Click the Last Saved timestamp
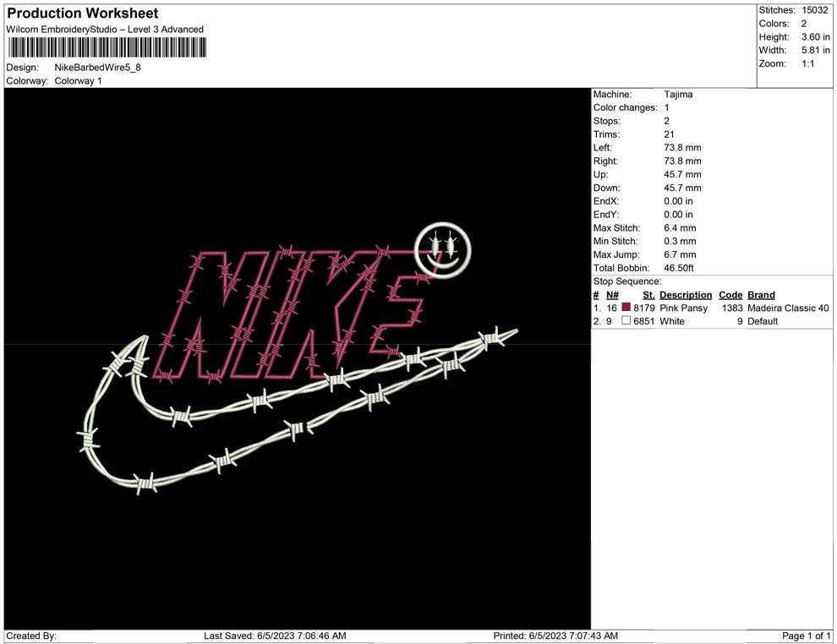Image resolution: width=837 pixels, height=644 pixels. (275, 636)
